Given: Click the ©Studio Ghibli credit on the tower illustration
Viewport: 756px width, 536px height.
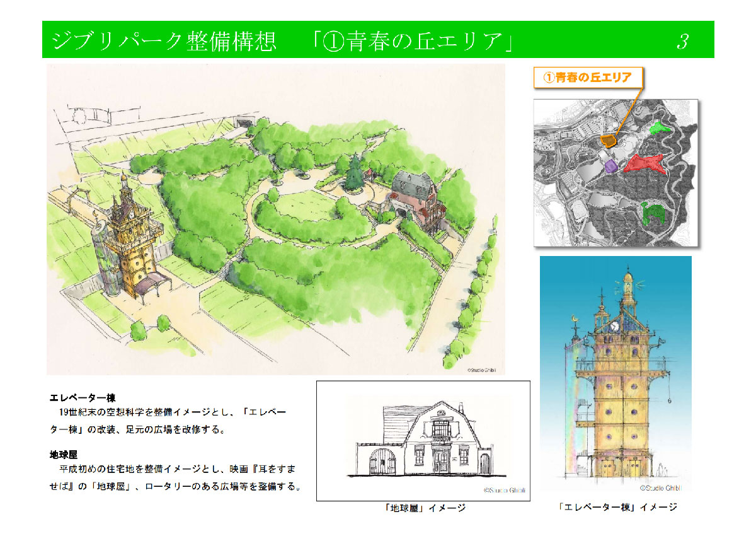Looking at the screenshot, I should click(x=661, y=488).
